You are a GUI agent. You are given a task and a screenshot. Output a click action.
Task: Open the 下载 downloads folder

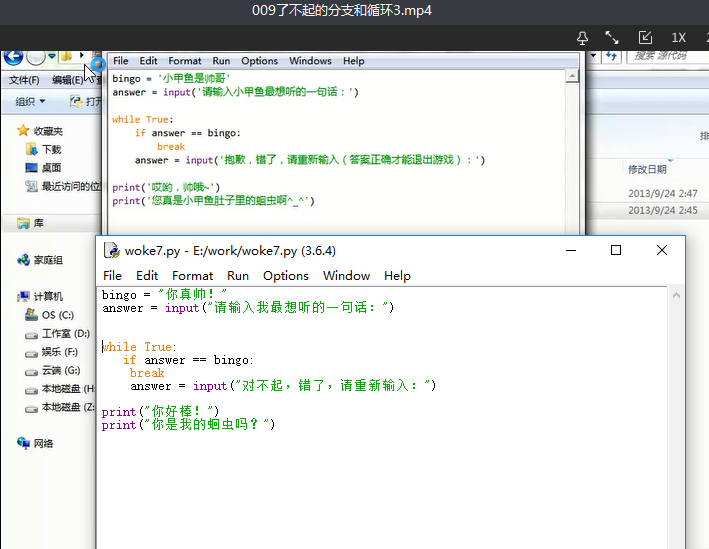click(x=51, y=149)
